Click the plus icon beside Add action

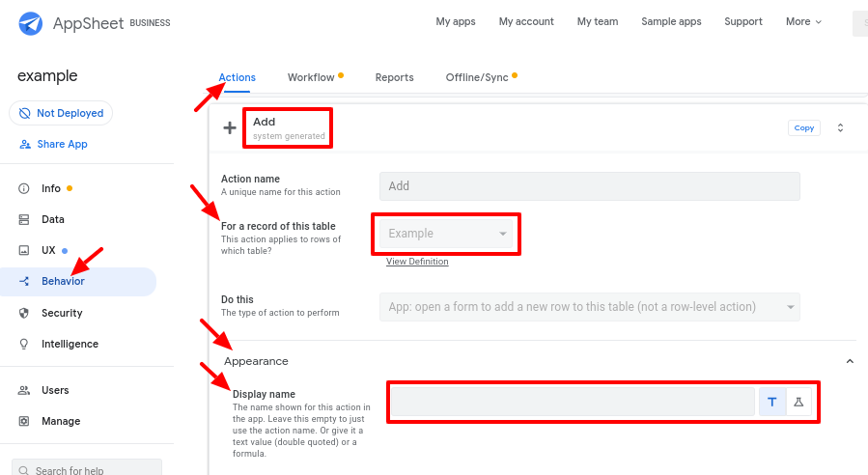[230, 127]
